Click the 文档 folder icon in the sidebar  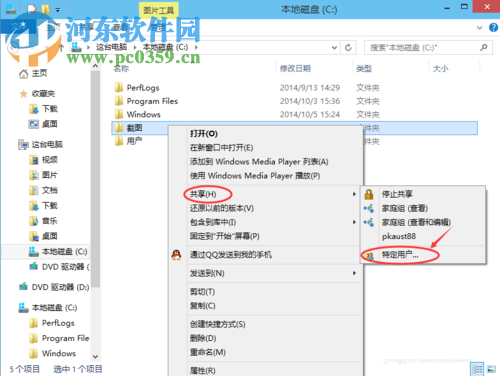pos(34,190)
